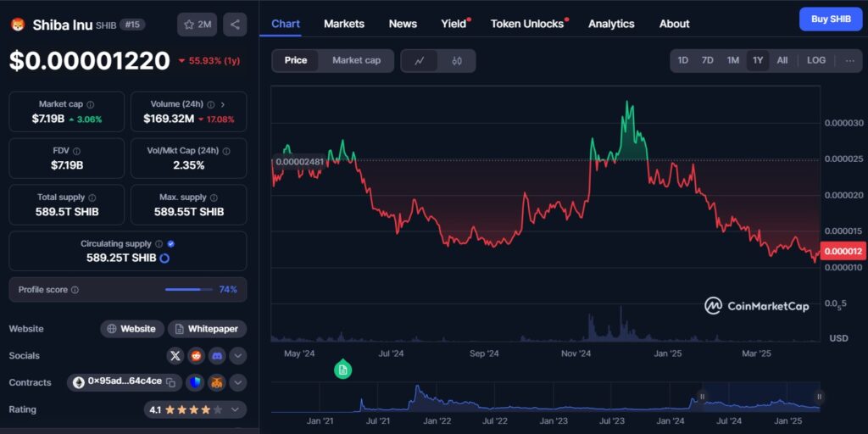Set chart range to 1Y
The height and width of the screenshot is (434, 868).
click(758, 60)
